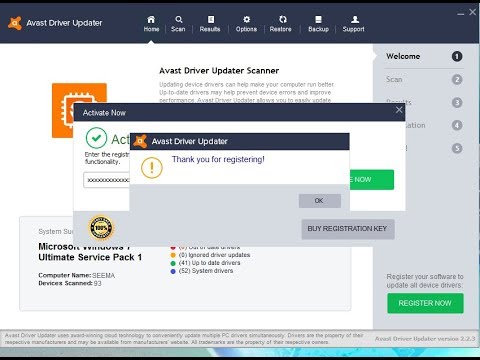Open the Scan magnifier icon
The image size is (480, 360).
179,19
